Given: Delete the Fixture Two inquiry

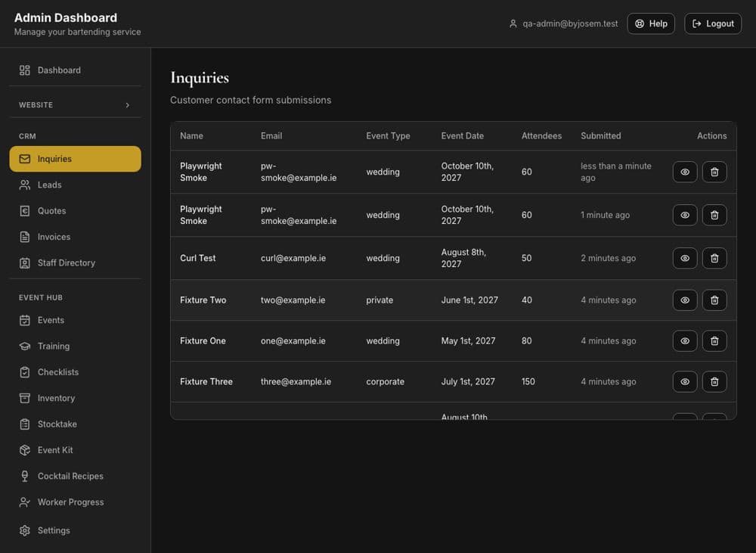Looking at the screenshot, I should (714, 300).
